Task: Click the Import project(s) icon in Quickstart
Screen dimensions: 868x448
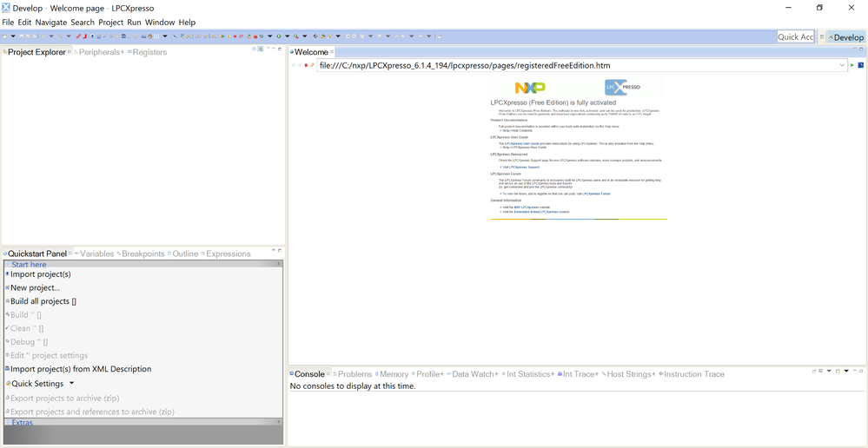Action: point(7,273)
